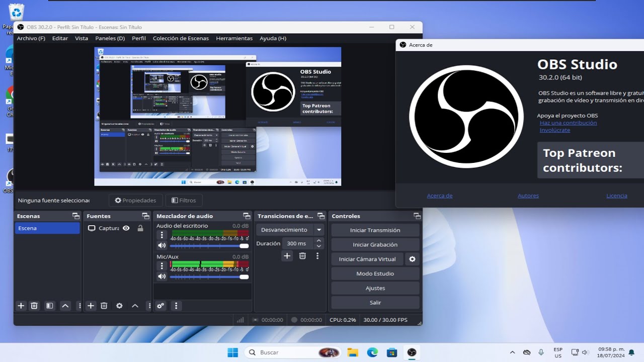Select the Escena item in scenes list
The image size is (644, 362).
(x=47, y=228)
